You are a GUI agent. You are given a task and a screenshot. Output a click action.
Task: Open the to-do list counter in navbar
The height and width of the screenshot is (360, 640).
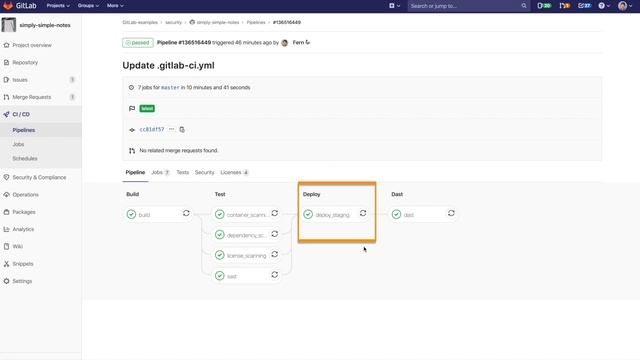(584, 6)
